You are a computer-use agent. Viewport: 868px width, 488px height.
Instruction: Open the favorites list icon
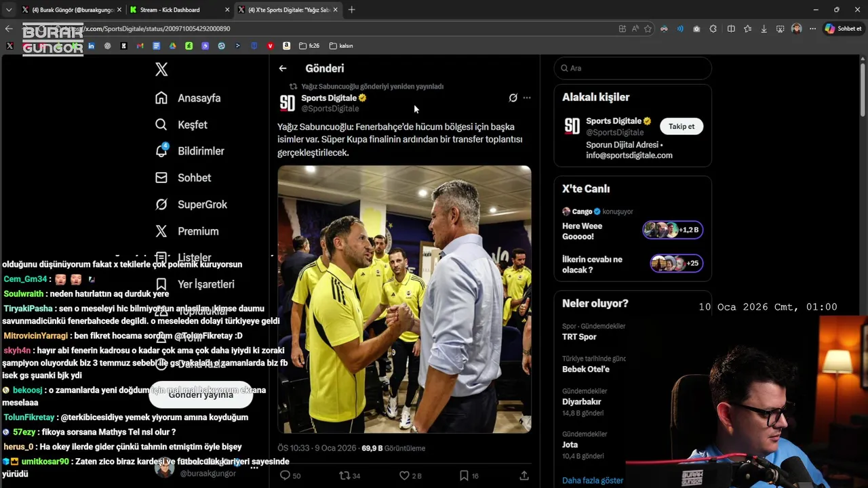tap(747, 28)
